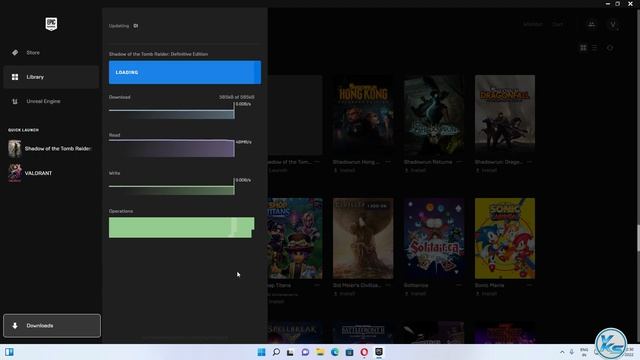Click the Read speed graph
The height and width of the screenshot is (360, 640).
point(172,148)
